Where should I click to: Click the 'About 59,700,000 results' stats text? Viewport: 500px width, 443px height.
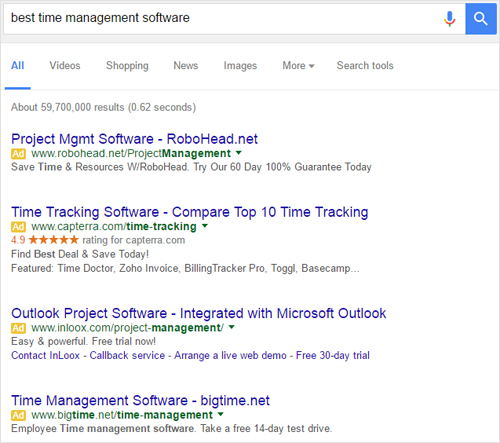[x=103, y=107]
